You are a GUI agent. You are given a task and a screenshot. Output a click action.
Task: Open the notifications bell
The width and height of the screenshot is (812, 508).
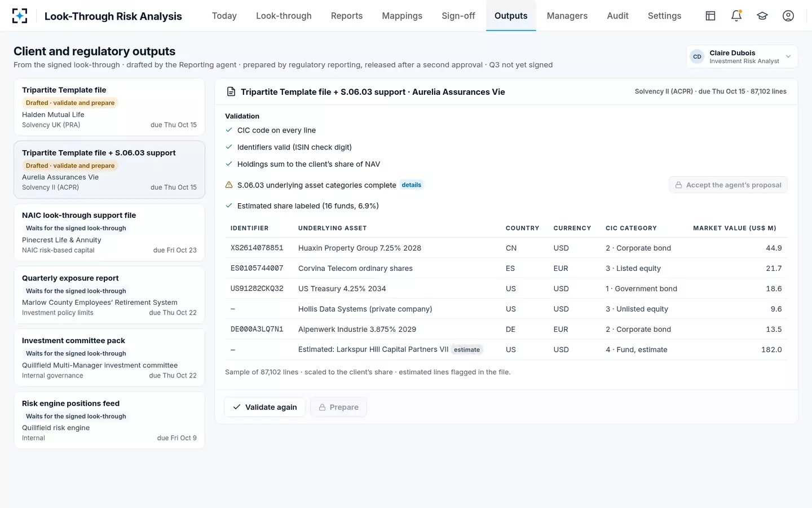pyautogui.click(x=736, y=16)
